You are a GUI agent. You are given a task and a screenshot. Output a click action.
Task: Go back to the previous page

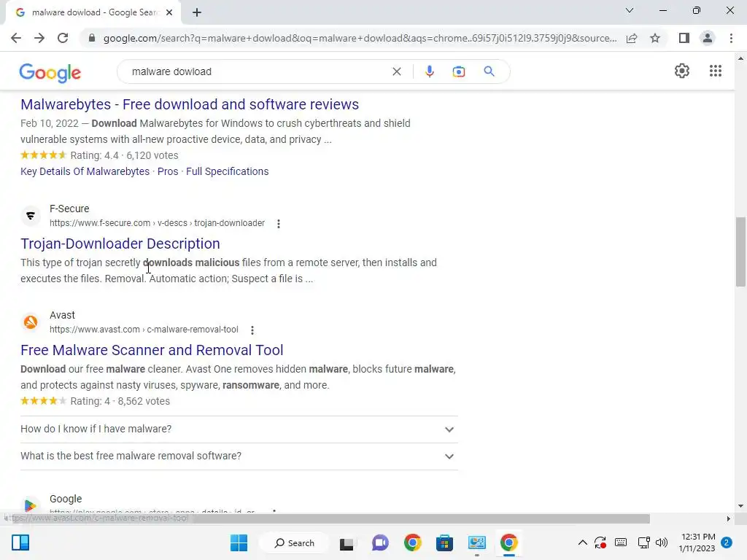[16, 38]
